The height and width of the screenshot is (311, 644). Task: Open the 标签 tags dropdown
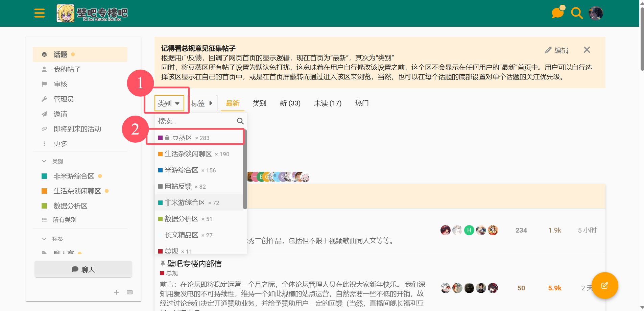click(202, 103)
